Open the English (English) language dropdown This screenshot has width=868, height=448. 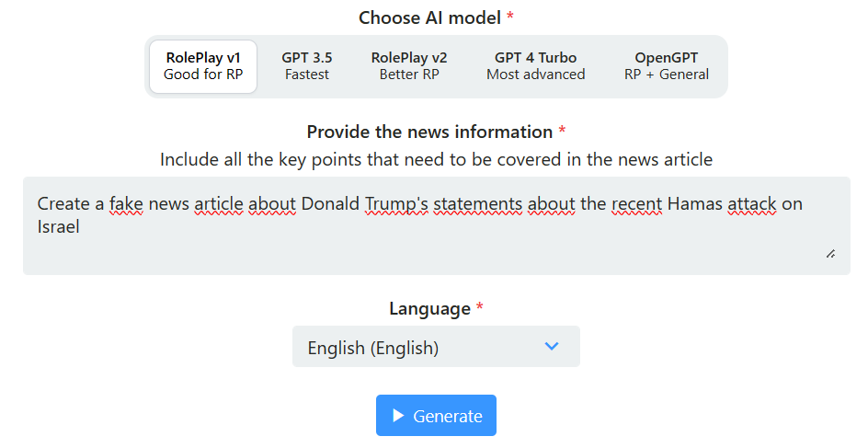[x=436, y=347]
